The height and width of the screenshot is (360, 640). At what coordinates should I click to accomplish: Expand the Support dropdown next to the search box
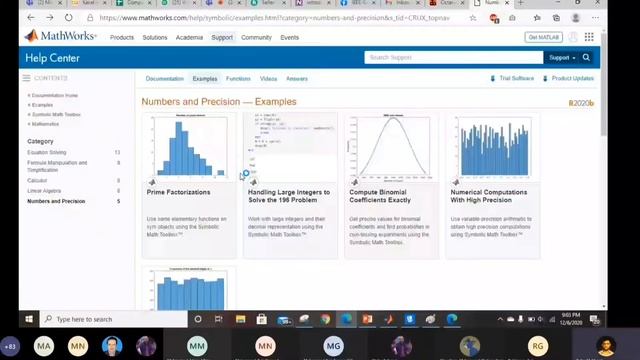pyautogui.click(x=562, y=58)
